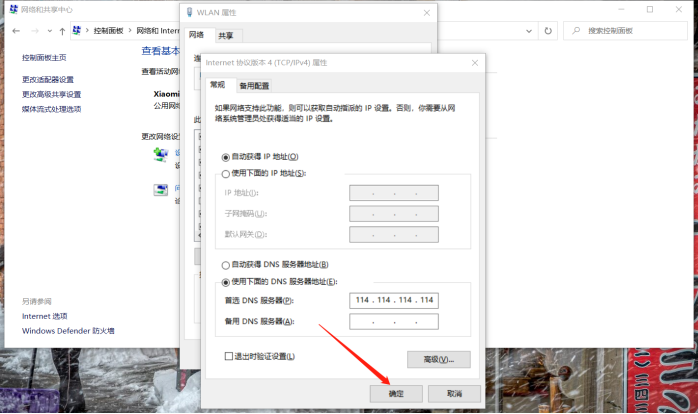Switch to the 共享 tab in WLAN 属性

click(226, 35)
